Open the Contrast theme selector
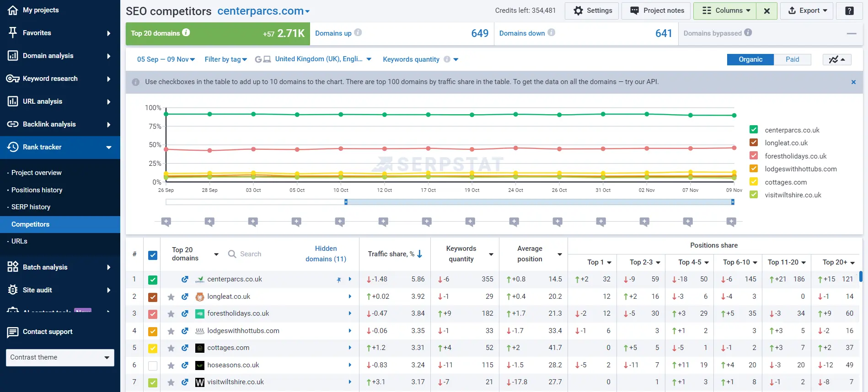The width and height of the screenshot is (868, 392). (60, 357)
